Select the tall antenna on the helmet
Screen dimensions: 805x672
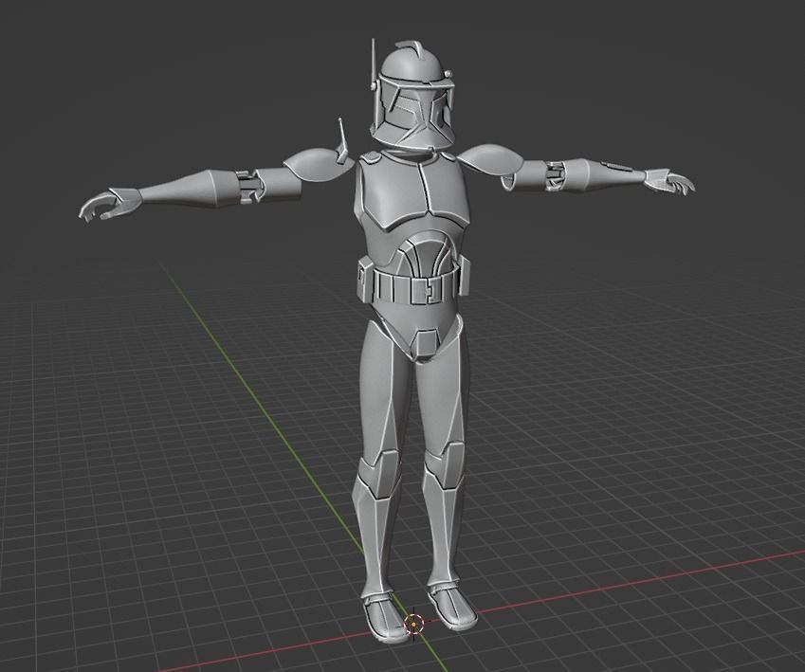pos(374,66)
